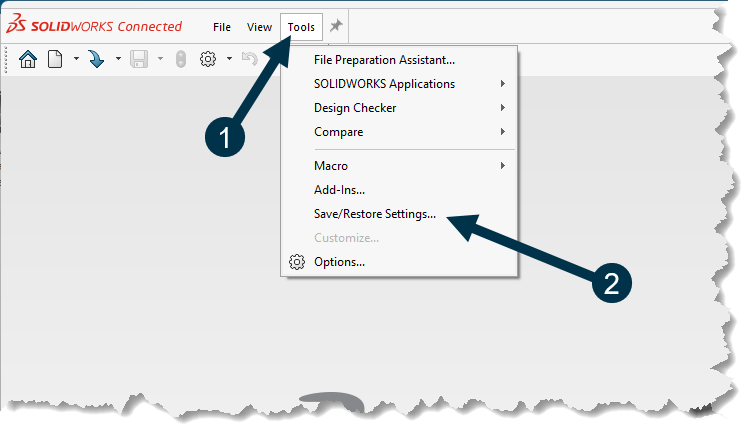Viewport: 748px width, 435px height.
Task: Select Options... in Tools menu
Action: [x=399, y=262]
